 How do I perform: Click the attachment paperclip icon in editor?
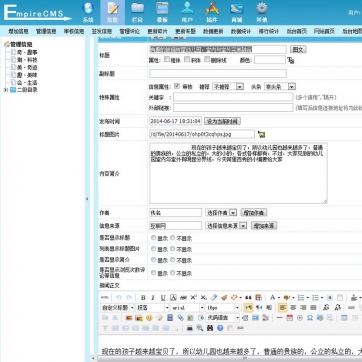click(x=180, y=318)
